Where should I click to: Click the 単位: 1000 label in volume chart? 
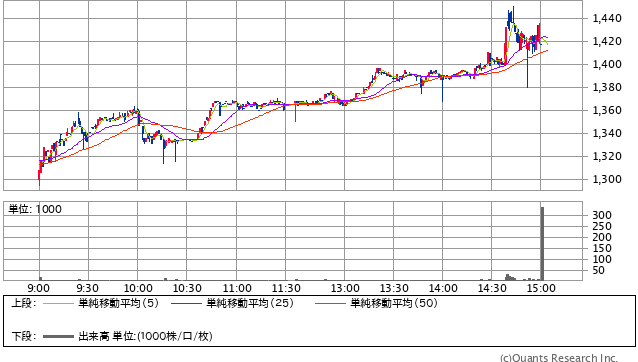(35, 209)
